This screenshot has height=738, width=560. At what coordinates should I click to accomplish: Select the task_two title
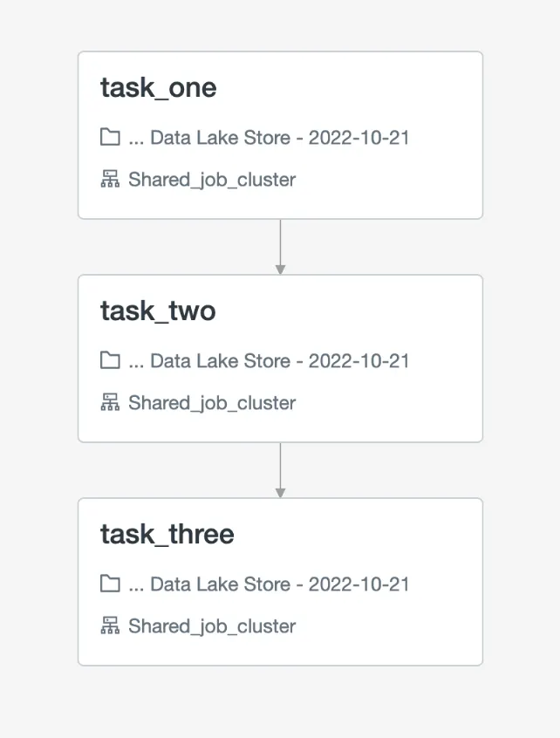[158, 311]
